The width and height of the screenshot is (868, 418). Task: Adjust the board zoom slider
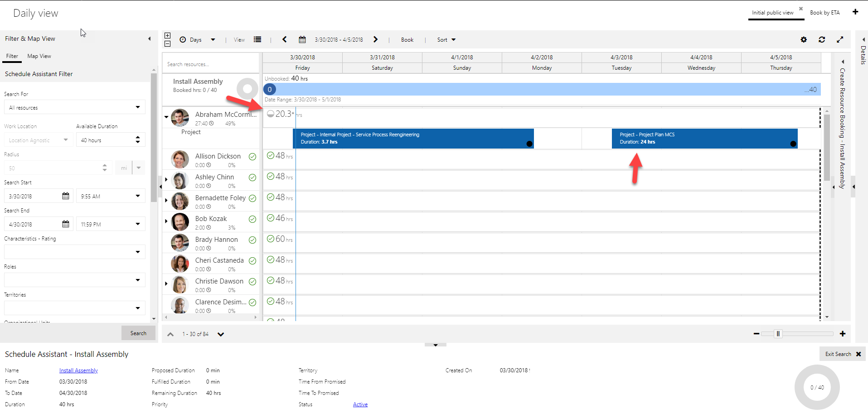tap(779, 334)
